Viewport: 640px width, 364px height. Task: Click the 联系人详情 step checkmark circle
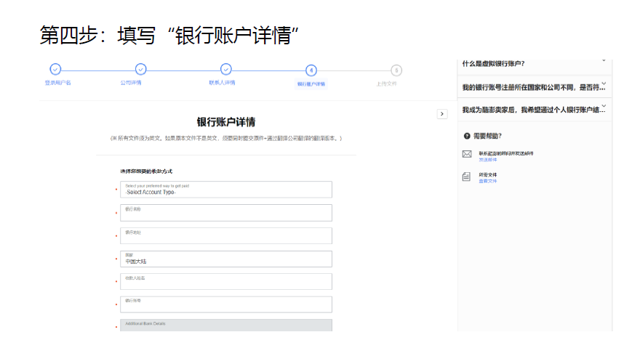(226, 70)
